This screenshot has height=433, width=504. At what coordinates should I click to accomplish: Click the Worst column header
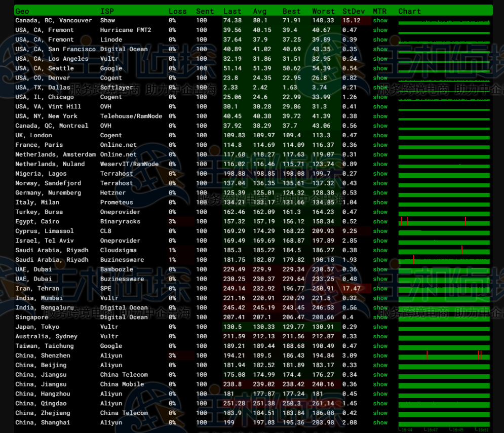[x=323, y=11]
